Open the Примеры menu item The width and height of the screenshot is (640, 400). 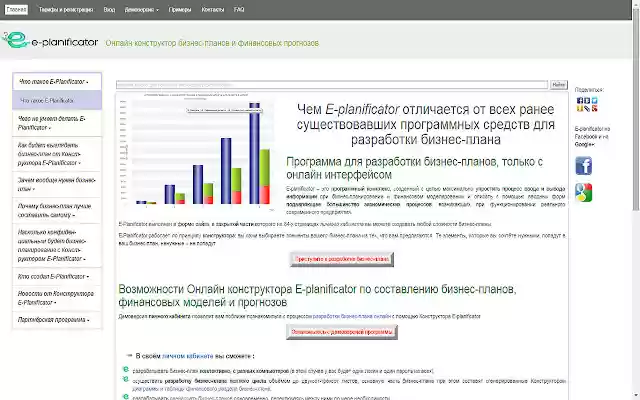[x=180, y=9]
